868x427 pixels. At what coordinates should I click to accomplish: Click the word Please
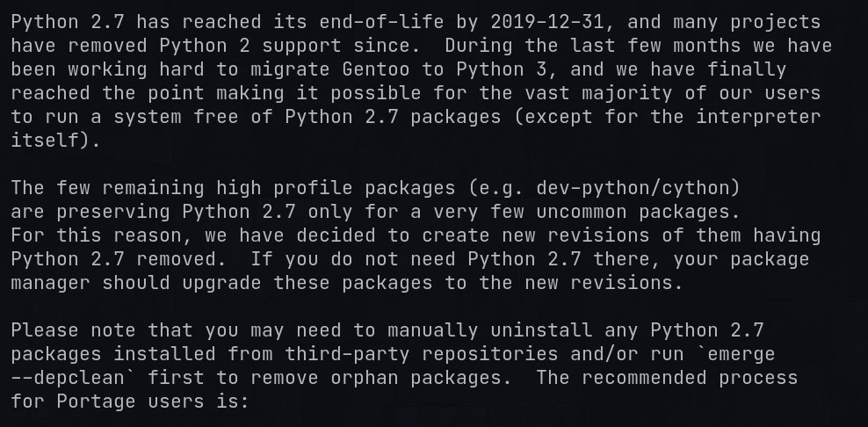coord(45,330)
